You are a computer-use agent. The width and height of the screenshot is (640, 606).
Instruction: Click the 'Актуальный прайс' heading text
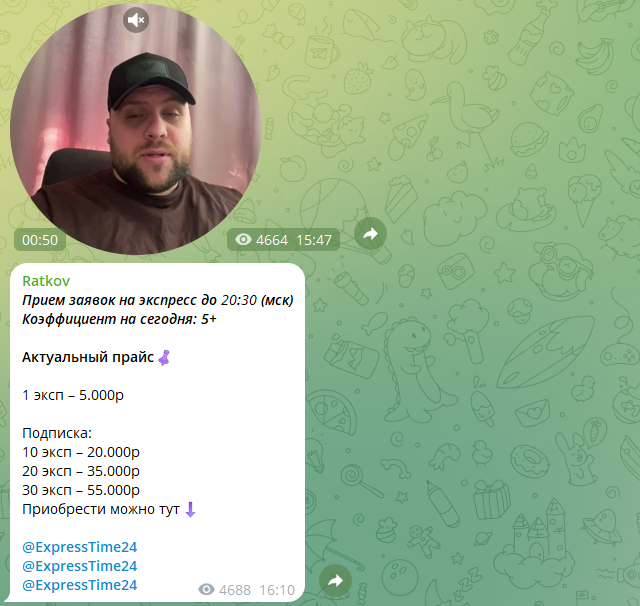click(x=88, y=357)
